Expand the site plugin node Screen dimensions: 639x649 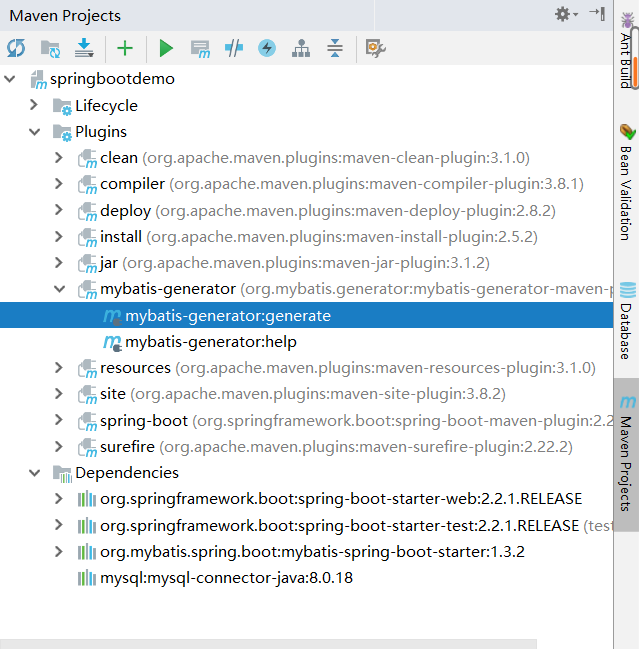59,394
